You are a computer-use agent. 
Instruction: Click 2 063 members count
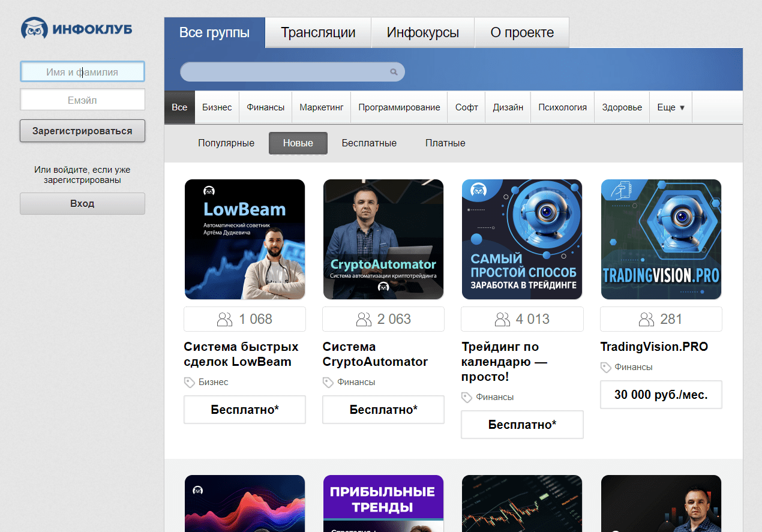(x=394, y=319)
